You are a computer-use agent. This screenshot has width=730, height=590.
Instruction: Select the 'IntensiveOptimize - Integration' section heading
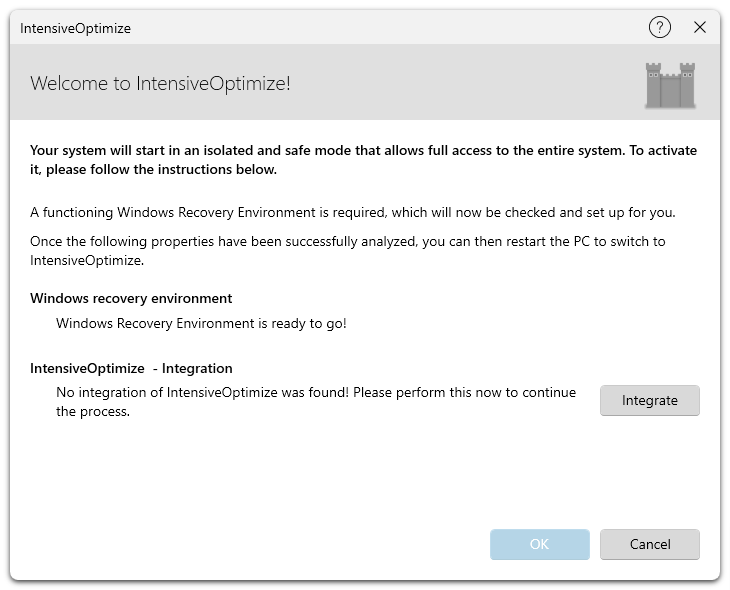[x=131, y=368]
